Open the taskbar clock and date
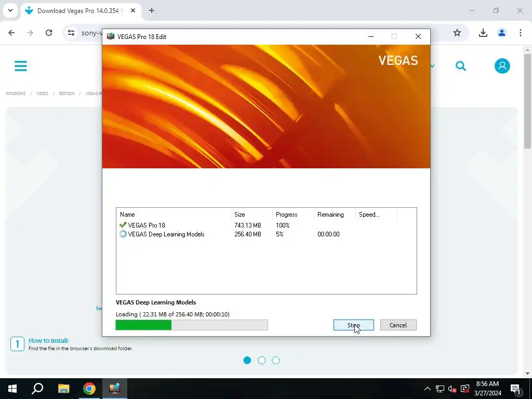The width and height of the screenshot is (532, 399). coord(487,389)
